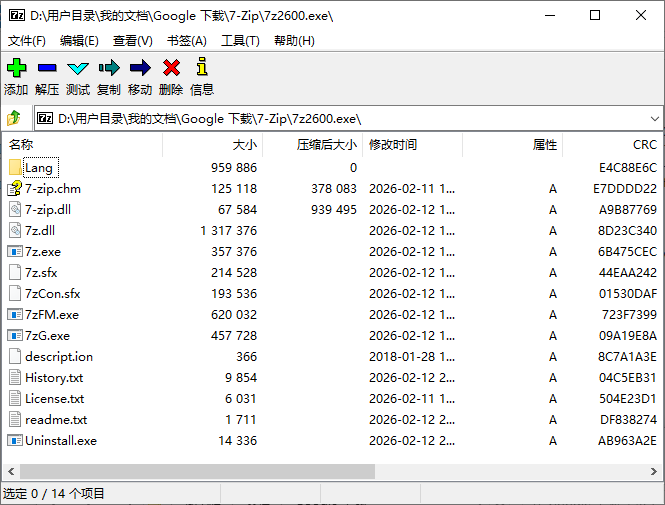Click the 7z icon in address bar
The width and height of the screenshot is (665, 505).
click(x=45, y=118)
